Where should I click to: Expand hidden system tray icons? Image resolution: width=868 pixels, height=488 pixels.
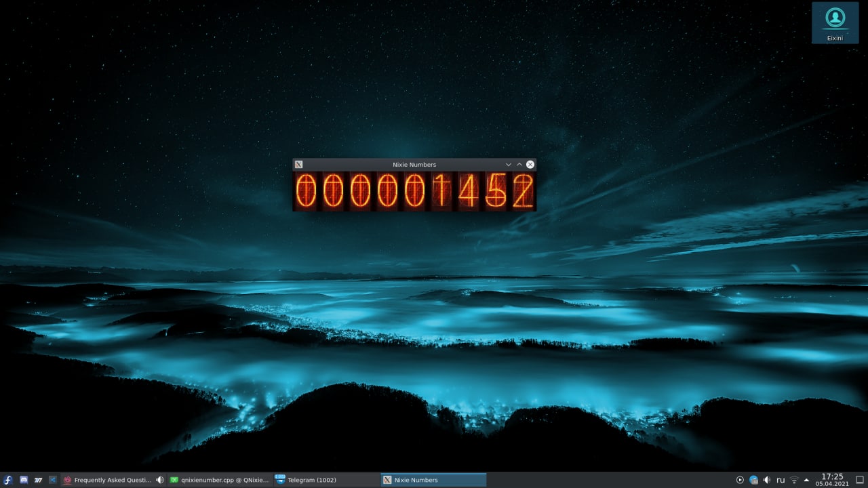click(806, 480)
